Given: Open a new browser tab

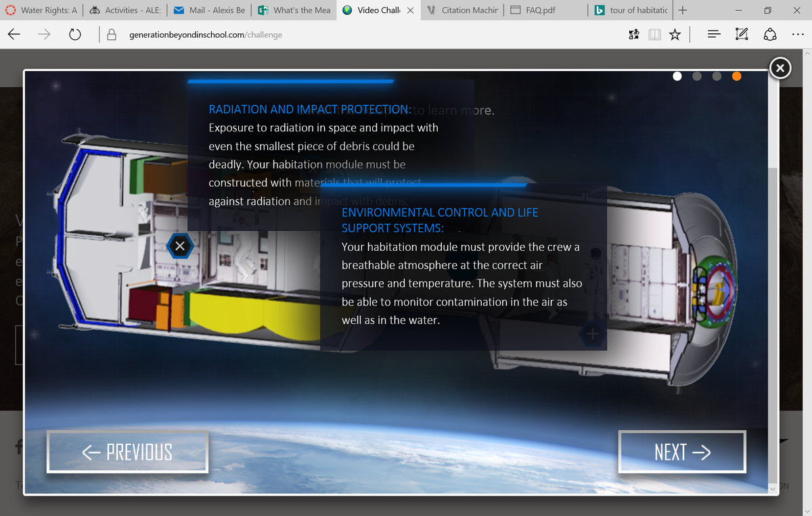Looking at the screenshot, I should coord(683,10).
